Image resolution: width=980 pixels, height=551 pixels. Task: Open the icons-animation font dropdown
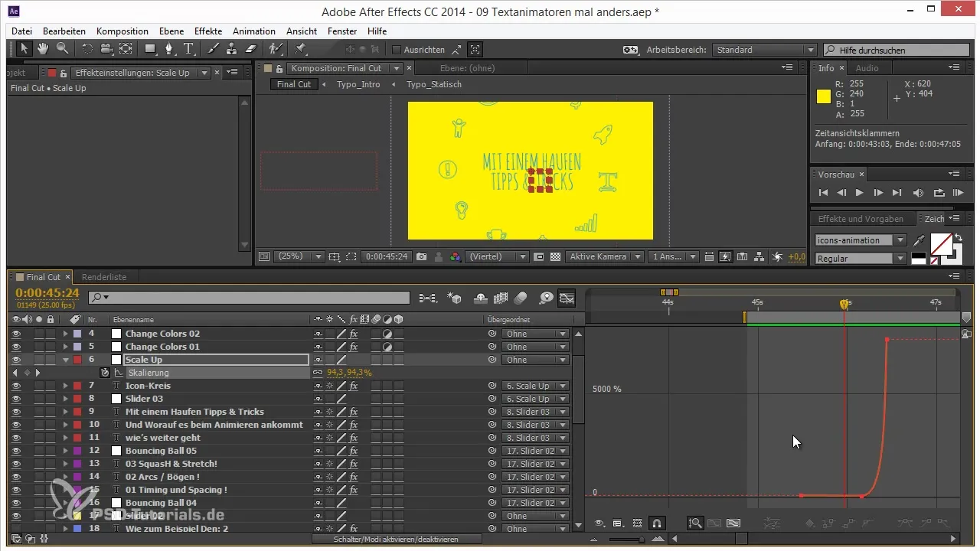pyautogui.click(x=861, y=240)
